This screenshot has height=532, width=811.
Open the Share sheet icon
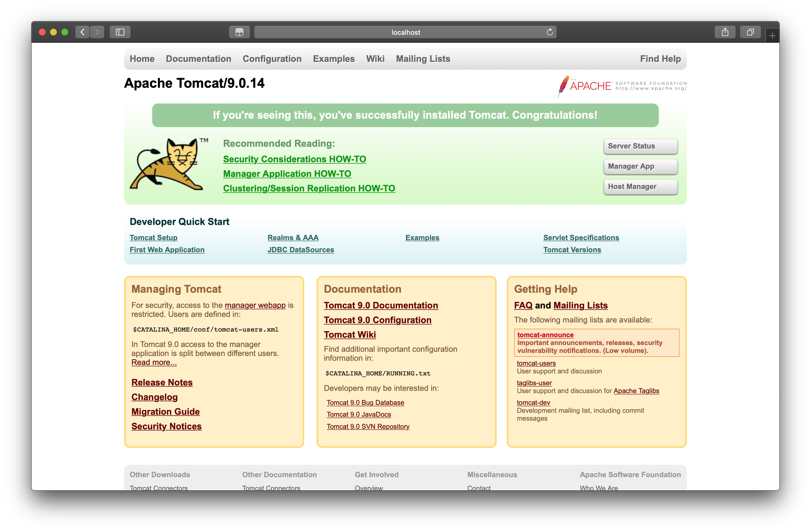pos(725,32)
